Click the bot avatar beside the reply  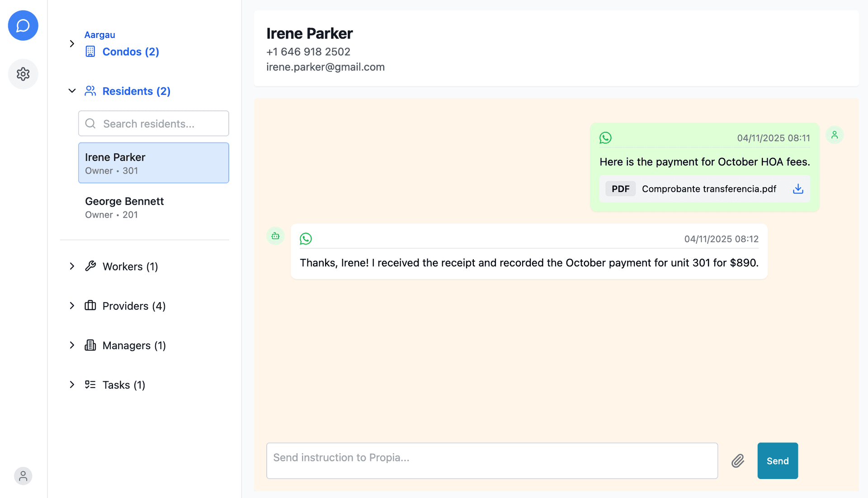coord(275,236)
